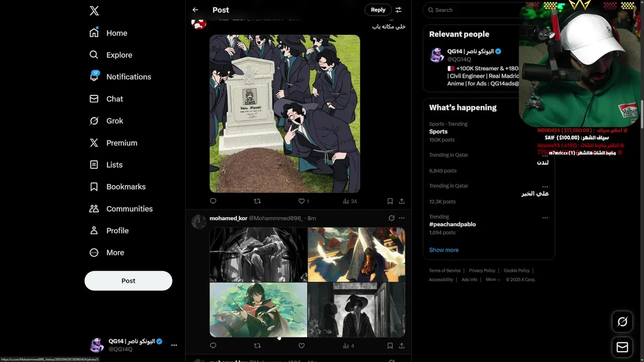Click the back arrow beside Post
The height and width of the screenshot is (362, 644).
pos(195,10)
